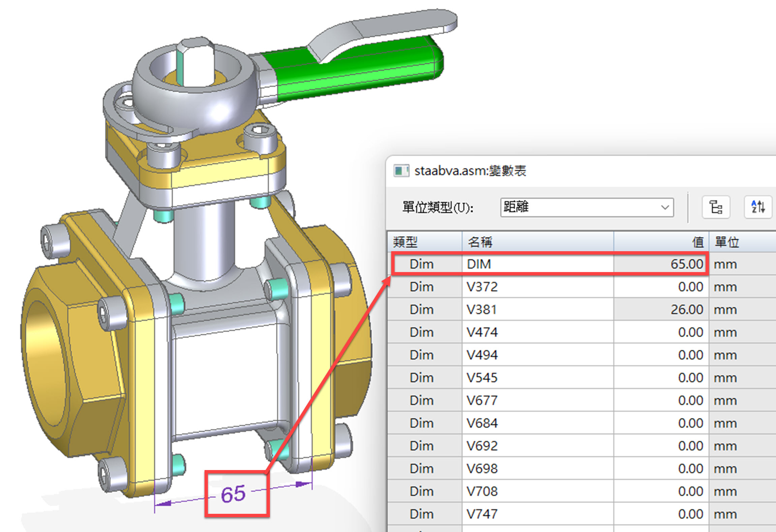Viewport: 776px width, 532px height.
Task: Select variable name V708
Action: [x=538, y=491]
